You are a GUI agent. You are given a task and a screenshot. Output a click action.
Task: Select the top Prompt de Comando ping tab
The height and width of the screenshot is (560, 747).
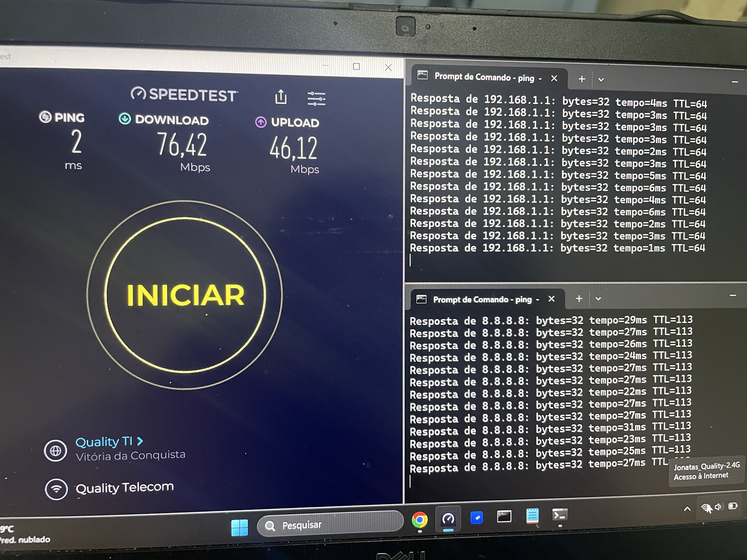tap(483, 77)
